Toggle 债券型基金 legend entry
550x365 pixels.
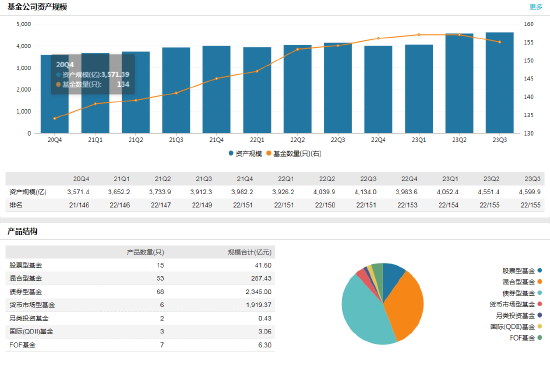point(522,293)
